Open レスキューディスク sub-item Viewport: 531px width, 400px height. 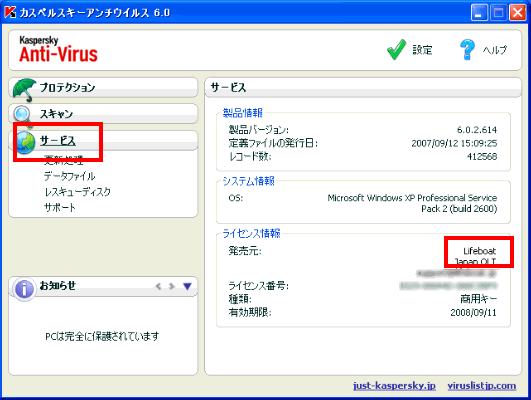(78, 192)
